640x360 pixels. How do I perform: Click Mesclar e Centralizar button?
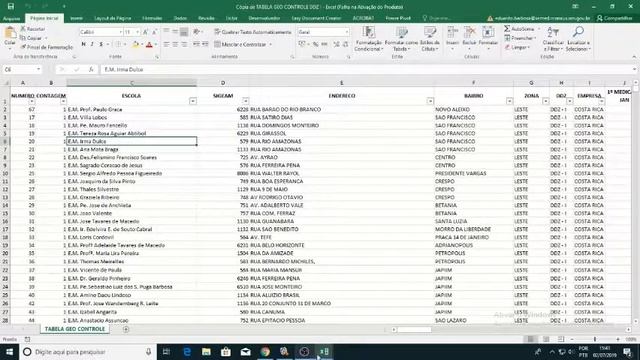[240, 44]
